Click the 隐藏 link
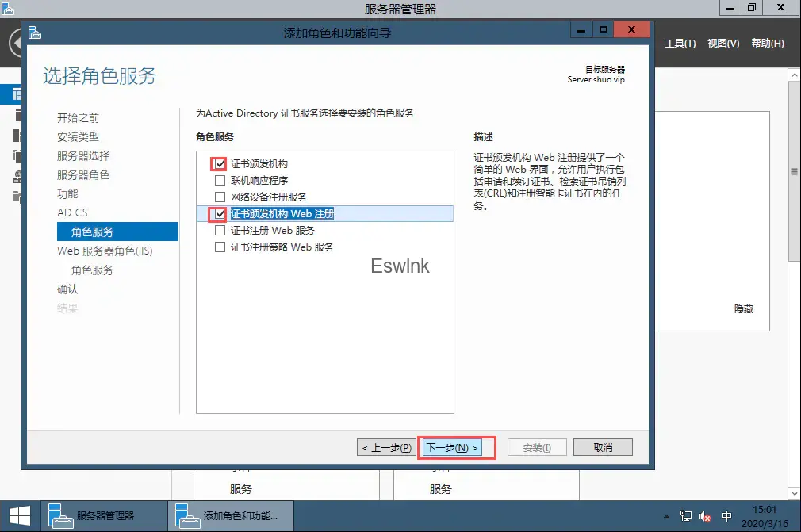The height and width of the screenshot is (532, 801). pos(743,309)
